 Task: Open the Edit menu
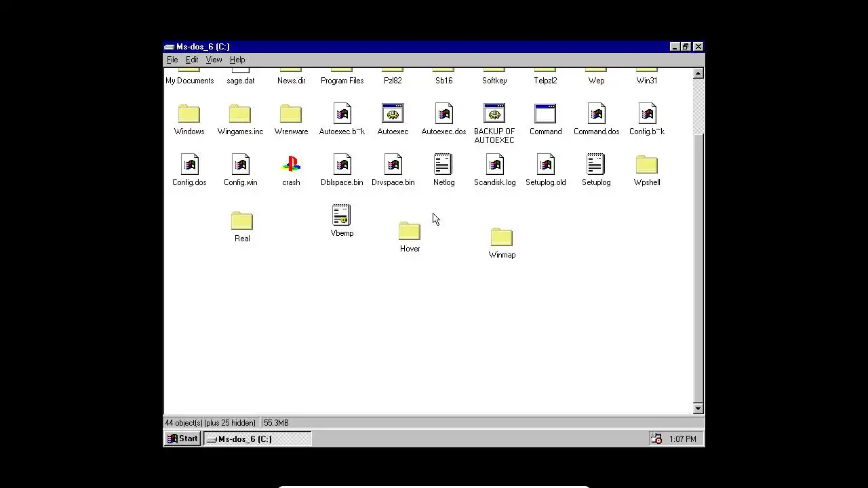pyautogui.click(x=192, y=60)
